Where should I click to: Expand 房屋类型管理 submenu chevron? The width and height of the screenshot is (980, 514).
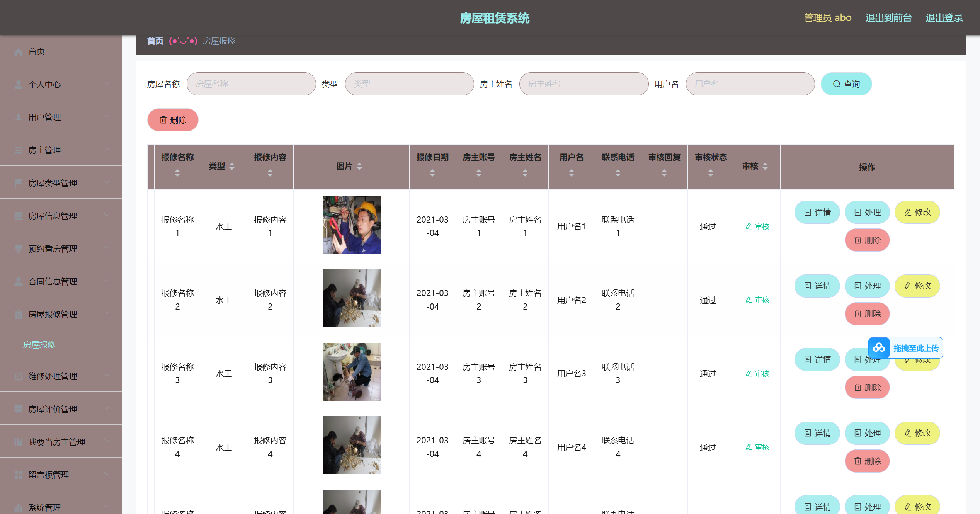[107, 182]
